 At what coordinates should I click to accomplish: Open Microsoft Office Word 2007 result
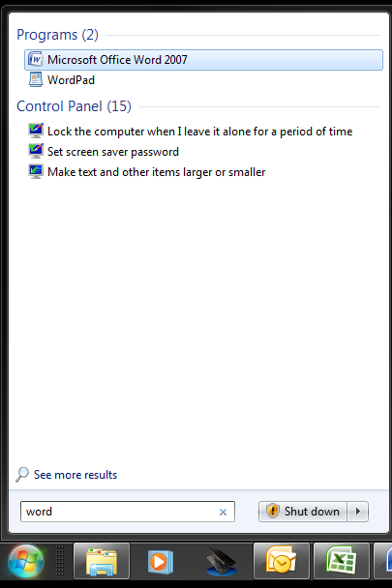click(203, 60)
